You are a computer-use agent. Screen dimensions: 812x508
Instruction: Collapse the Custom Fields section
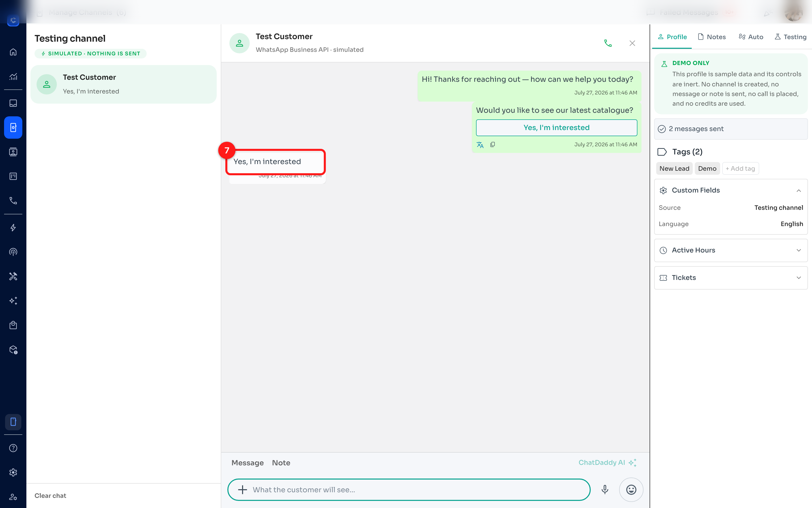[731, 190]
